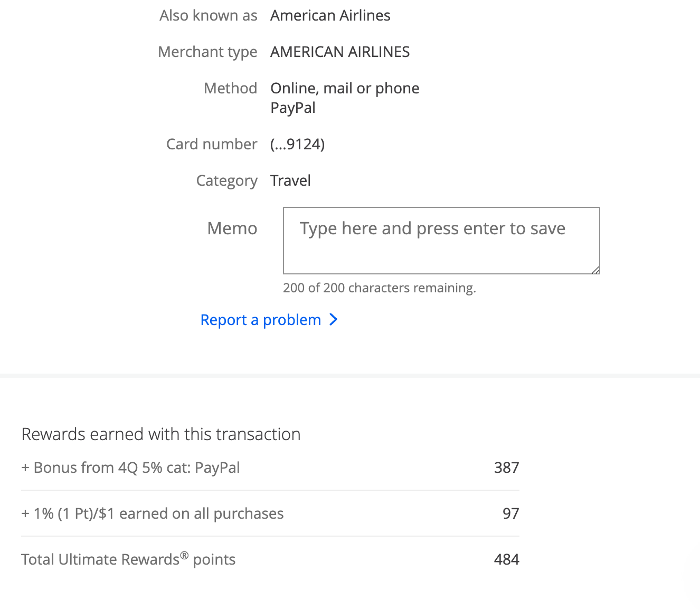Click the Memo field label
This screenshot has height=610, width=700.
232,228
